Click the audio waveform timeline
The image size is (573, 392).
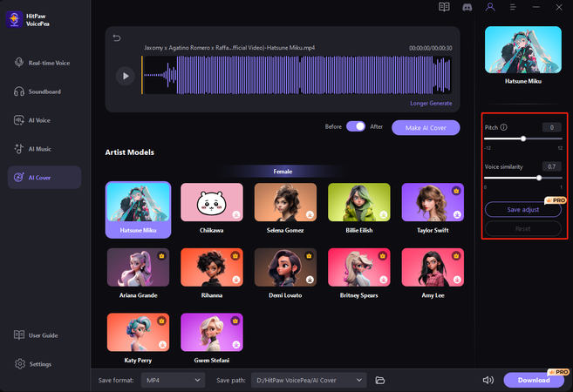[x=297, y=75]
